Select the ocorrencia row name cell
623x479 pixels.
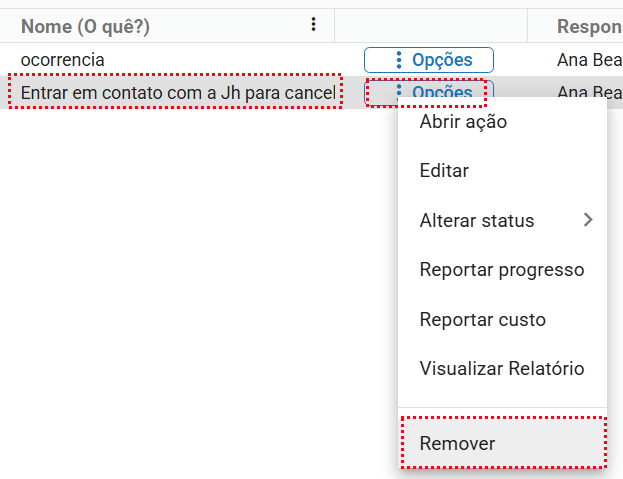click(62, 60)
